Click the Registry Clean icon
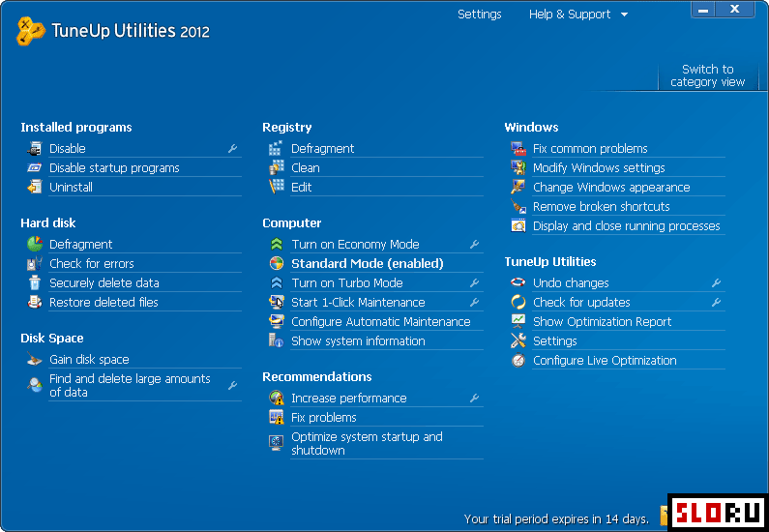This screenshot has height=532, width=769. [x=276, y=167]
